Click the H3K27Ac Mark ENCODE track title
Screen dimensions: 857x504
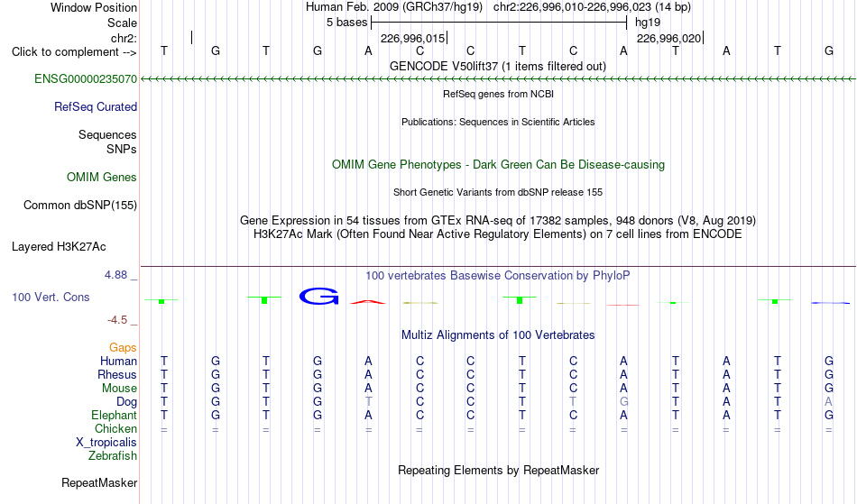point(498,234)
